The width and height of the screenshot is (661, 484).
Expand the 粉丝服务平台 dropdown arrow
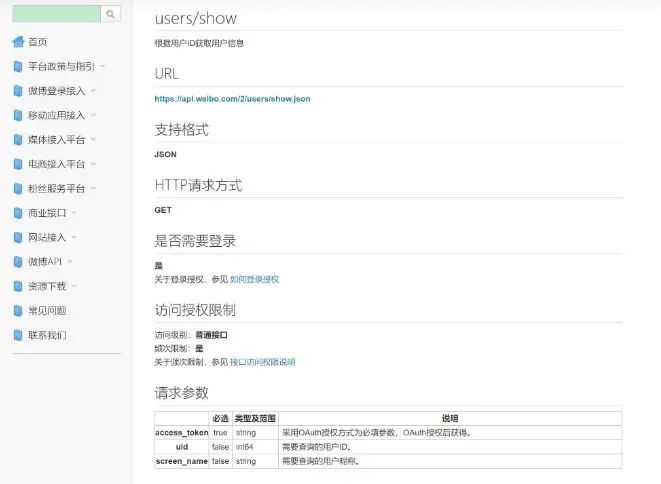[93, 188]
